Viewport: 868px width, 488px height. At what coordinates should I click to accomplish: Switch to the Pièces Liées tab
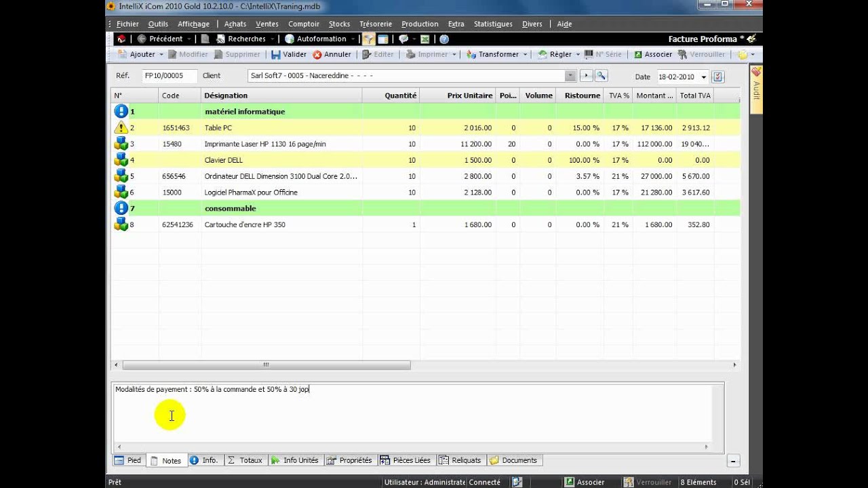406,460
